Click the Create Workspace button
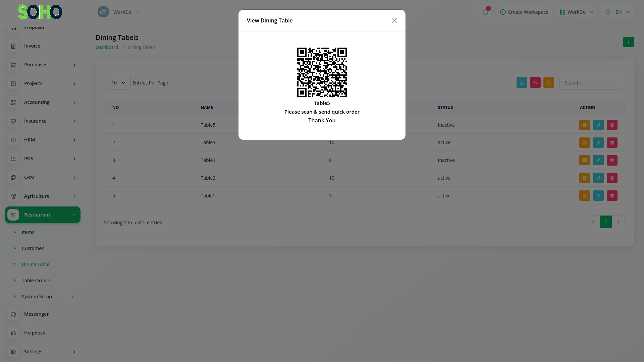644x362 pixels. click(x=524, y=12)
